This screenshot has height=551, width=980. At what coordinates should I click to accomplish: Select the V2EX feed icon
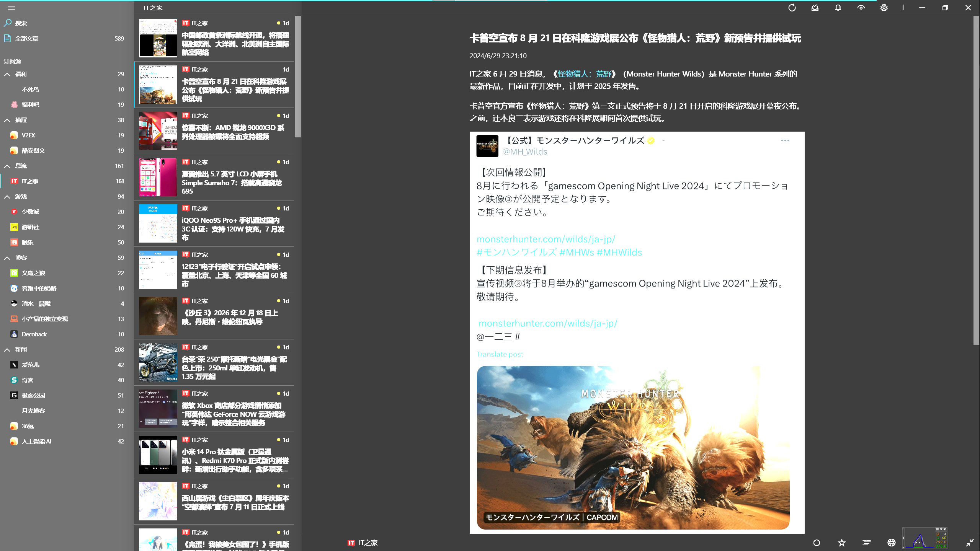[14, 135]
